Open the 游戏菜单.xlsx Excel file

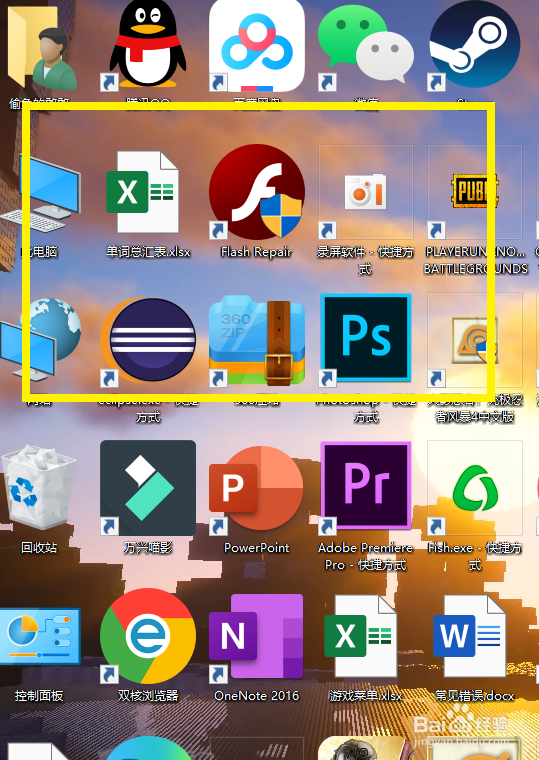(x=361, y=636)
